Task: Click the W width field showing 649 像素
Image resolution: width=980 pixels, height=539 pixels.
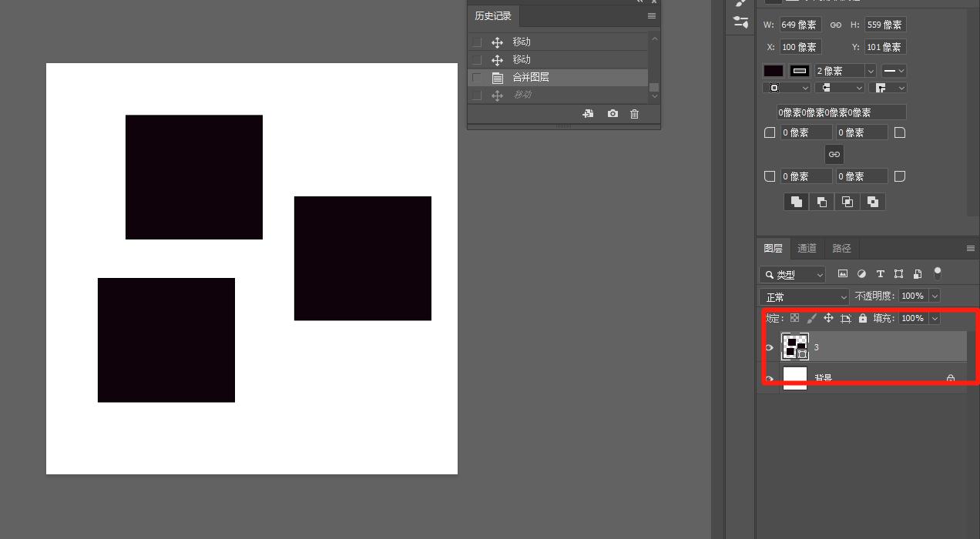Action: (x=800, y=25)
